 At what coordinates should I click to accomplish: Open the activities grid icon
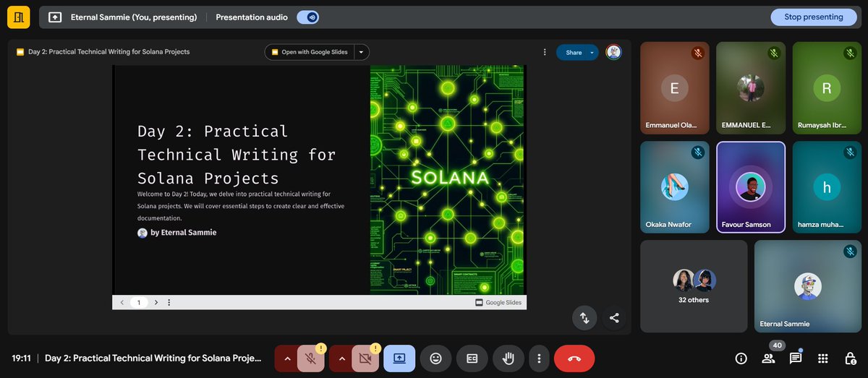[823, 358]
